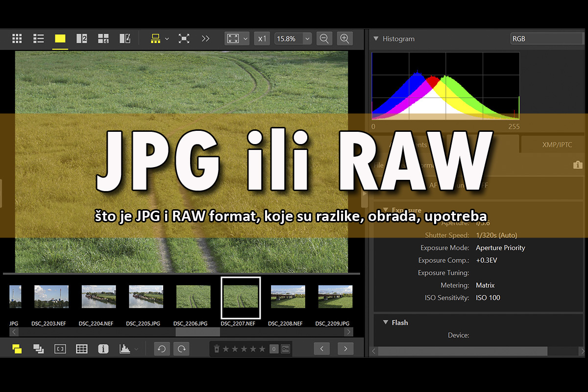The width and height of the screenshot is (588, 392).
Task: Select the DSC_2208.NEF thumbnail
Action: 288,297
